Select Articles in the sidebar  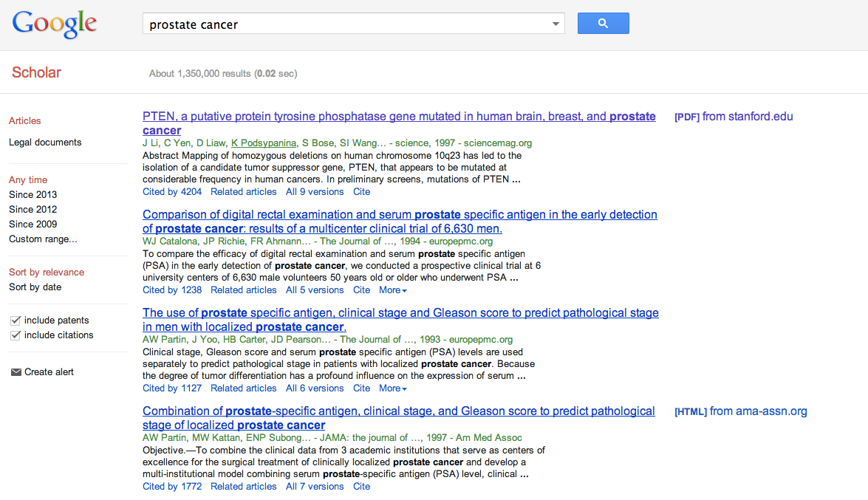coord(25,120)
